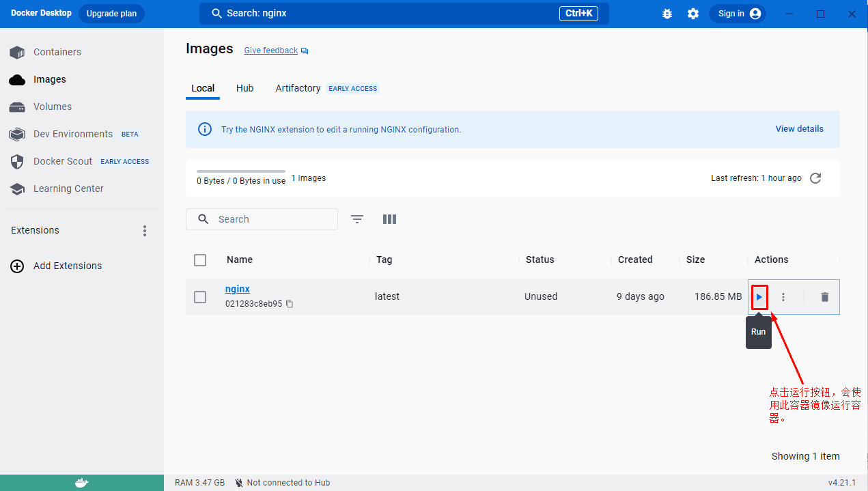Click Upgrade plan button
The height and width of the screenshot is (491, 868).
pyautogui.click(x=111, y=14)
